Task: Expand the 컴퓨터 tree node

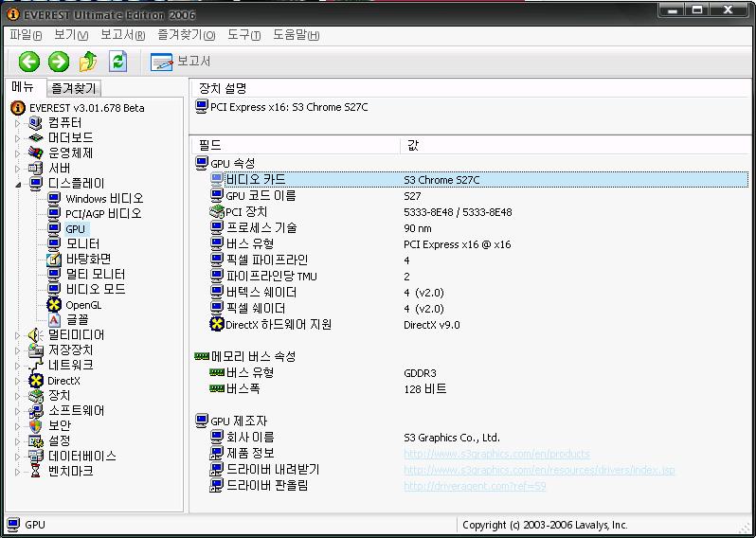Action: pyautogui.click(x=17, y=123)
